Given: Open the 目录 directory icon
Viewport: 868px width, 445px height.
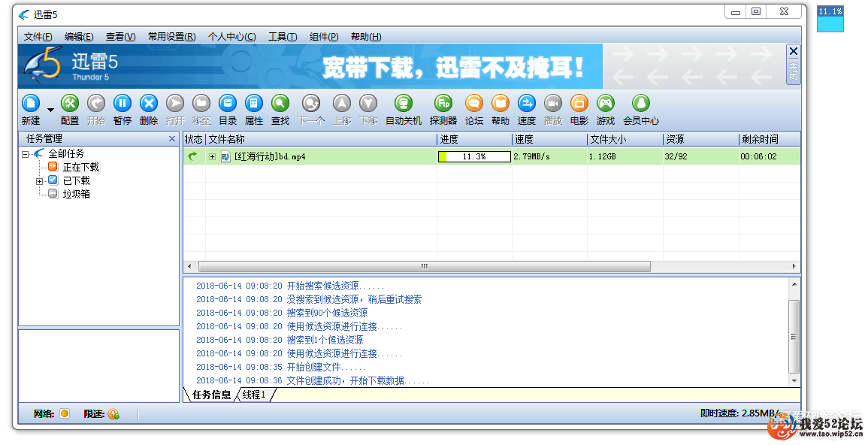Looking at the screenshot, I should pos(228,104).
